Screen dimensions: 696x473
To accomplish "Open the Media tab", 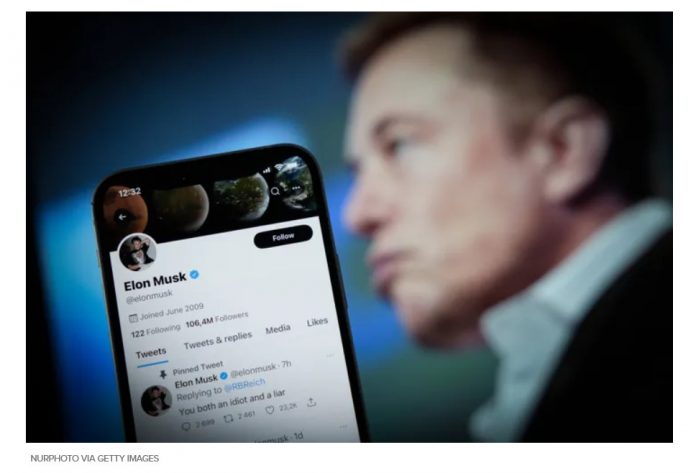I will pyautogui.click(x=278, y=329).
